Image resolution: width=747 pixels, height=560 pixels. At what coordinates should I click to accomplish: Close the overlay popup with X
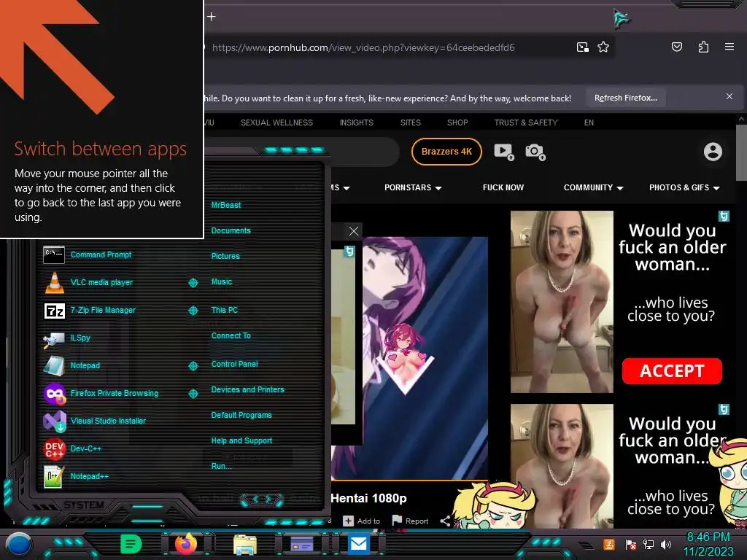tap(354, 231)
